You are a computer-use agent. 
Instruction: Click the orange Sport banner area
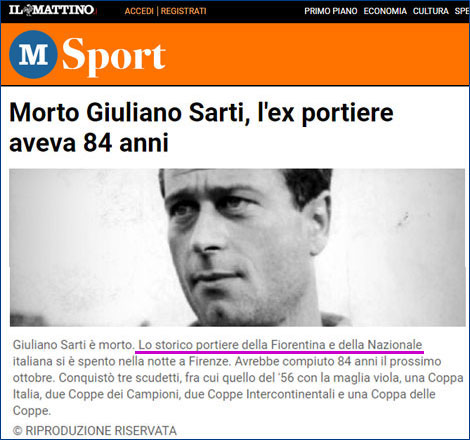235,54
